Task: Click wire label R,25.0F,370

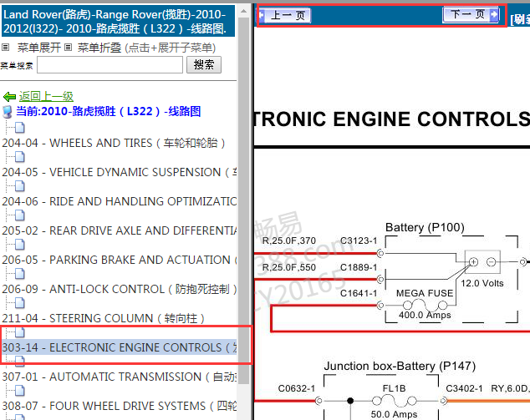Action: point(289,240)
